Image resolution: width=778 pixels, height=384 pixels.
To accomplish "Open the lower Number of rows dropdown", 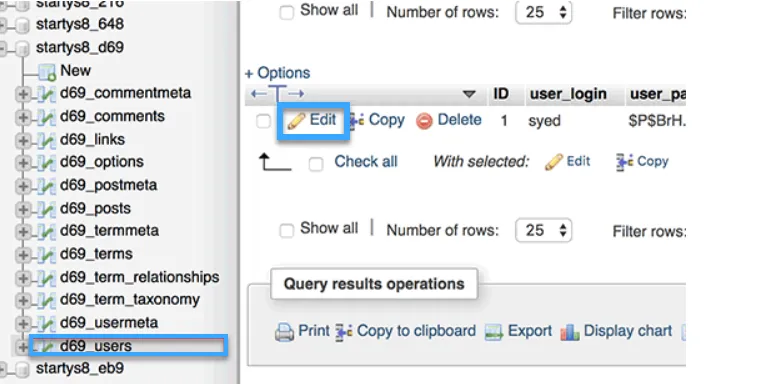I will pyautogui.click(x=544, y=230).
